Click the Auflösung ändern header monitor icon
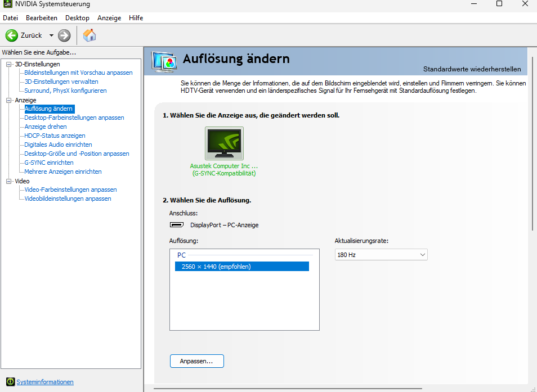Screen dimensions: 537x392 pyautogui.click(x=164, y=62)
